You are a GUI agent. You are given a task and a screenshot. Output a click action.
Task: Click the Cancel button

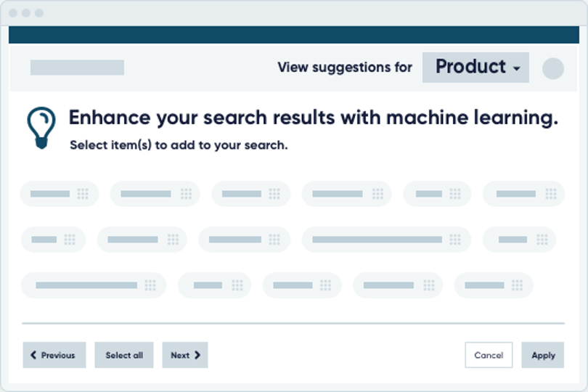(x=489, y=355)
